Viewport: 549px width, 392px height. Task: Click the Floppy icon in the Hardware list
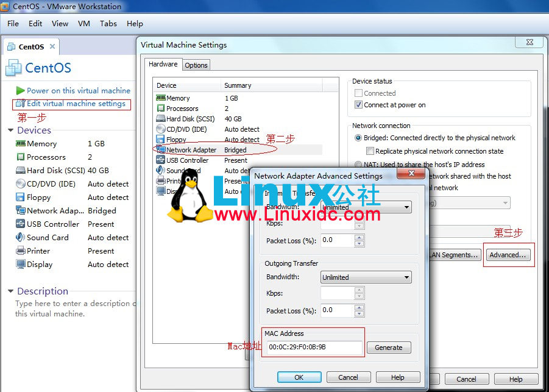pyautogui.click(x=161, y=139)
